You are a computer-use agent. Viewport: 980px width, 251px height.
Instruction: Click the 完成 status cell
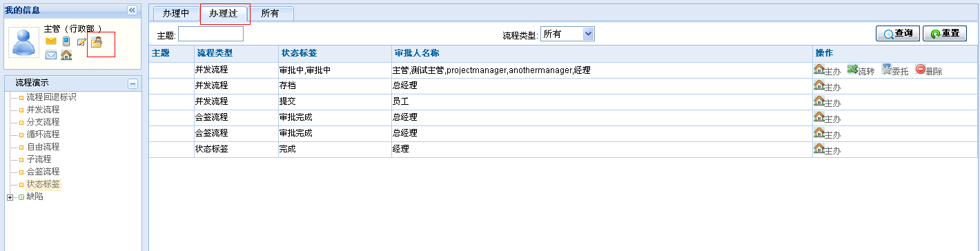coord(335,149)
